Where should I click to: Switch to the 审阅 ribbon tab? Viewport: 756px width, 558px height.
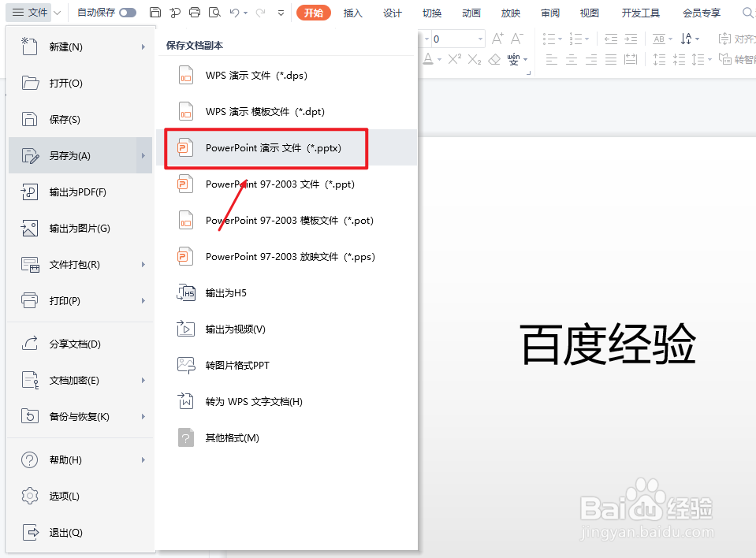click(x=550, y=13)
